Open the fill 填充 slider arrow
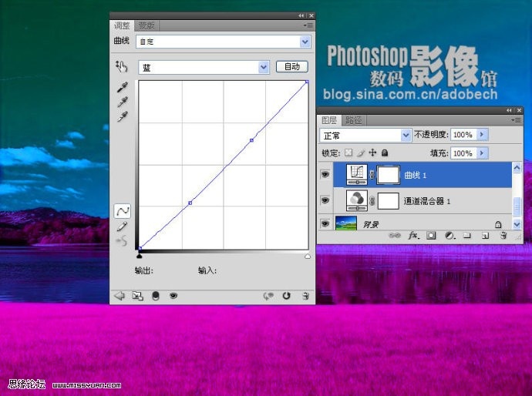This screenshot has width=532, height=396. (x=482, y=153)
